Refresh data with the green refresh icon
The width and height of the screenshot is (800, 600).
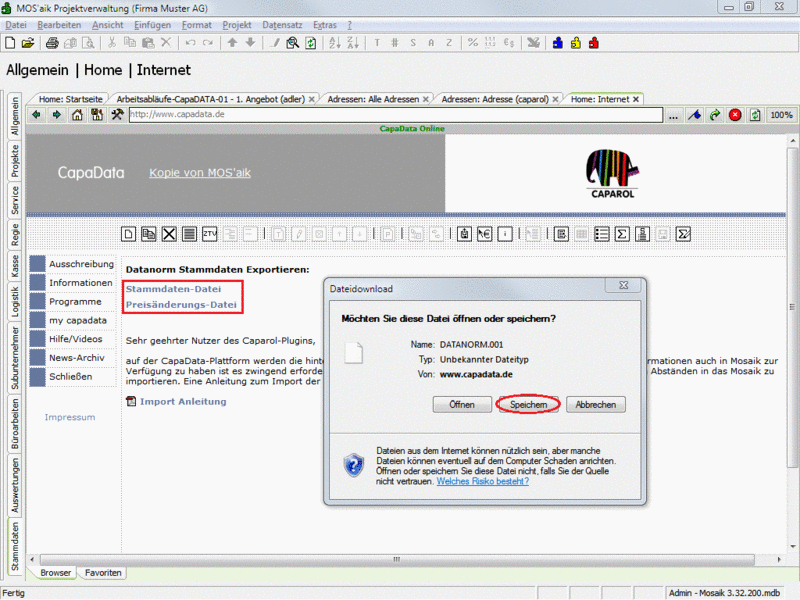point(310,43)
